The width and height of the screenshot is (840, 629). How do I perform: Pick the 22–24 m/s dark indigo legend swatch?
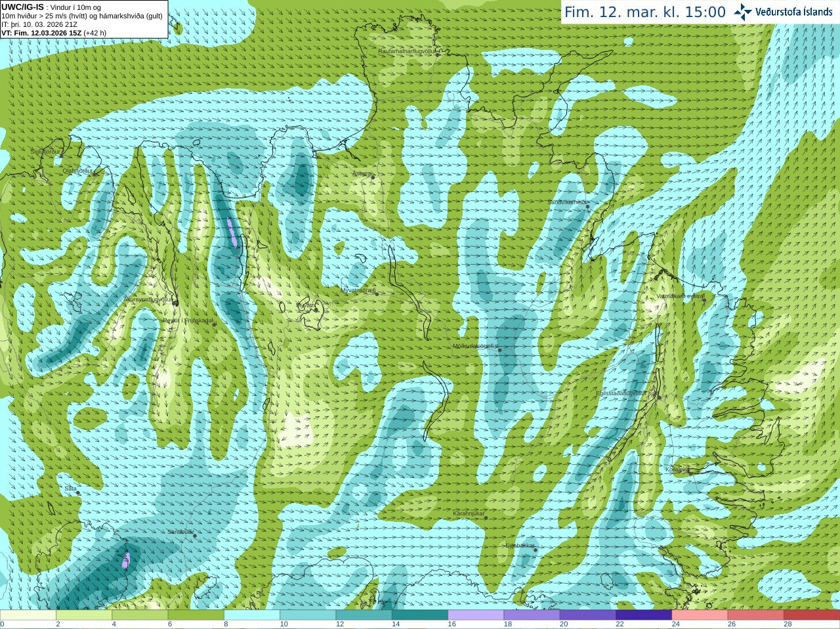click(x=644, y=615)
